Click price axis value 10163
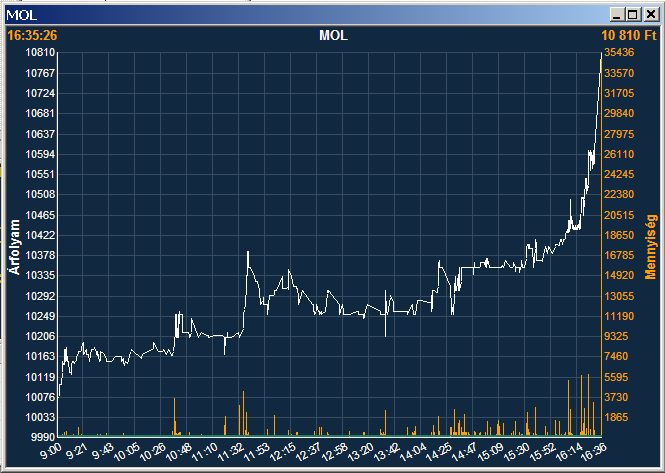 click(40, 356)
